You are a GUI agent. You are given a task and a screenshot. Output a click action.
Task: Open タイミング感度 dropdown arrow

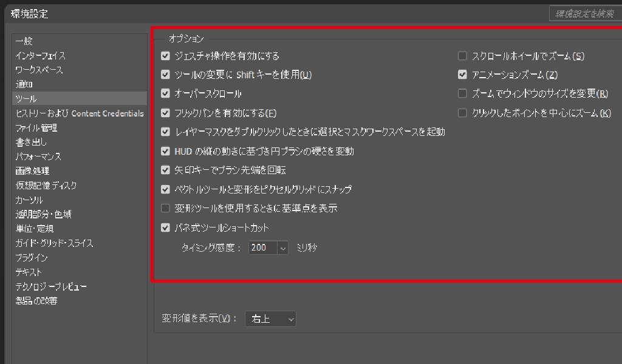click(x=282, y=248)
